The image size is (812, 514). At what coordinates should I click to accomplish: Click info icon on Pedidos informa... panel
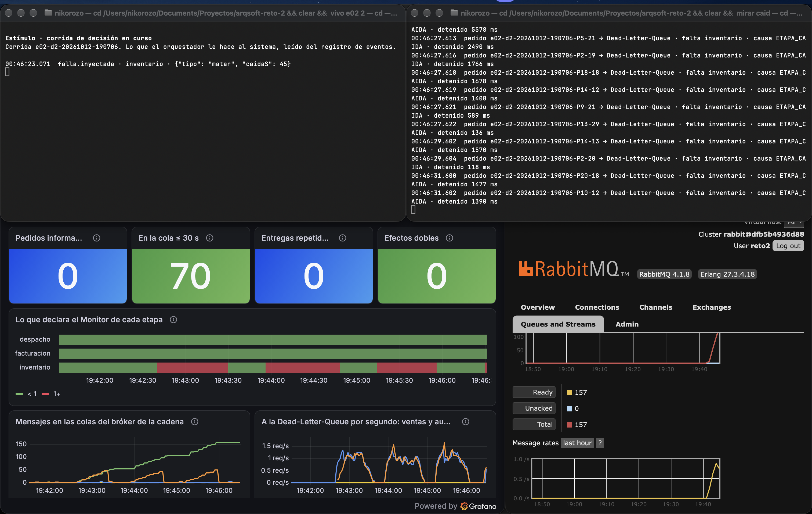pyautogui.click(x=96, y=238)
